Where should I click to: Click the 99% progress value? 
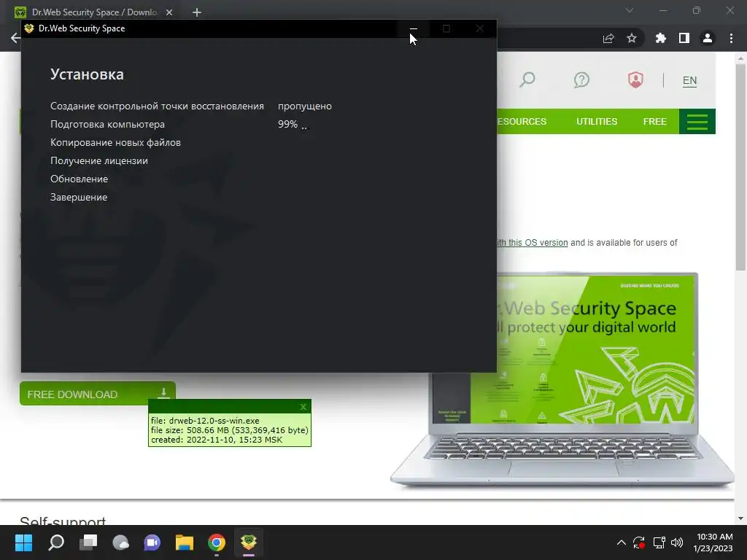point(287,124)
